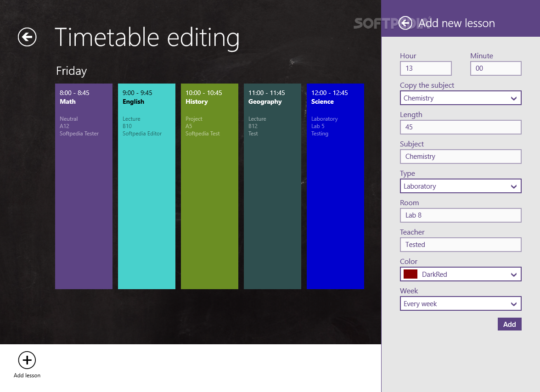Click the '10:00 - 10:45' time text
This screenshot has height=392, width=540.
pyautogui.click(x=203, y=93)
